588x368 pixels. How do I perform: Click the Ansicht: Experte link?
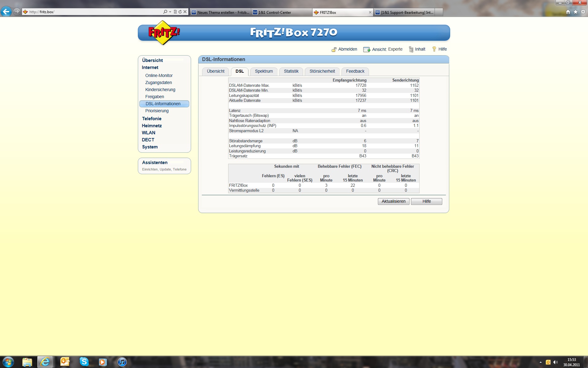tap(387, 49)
